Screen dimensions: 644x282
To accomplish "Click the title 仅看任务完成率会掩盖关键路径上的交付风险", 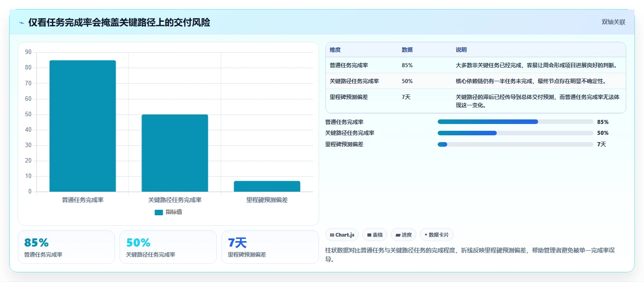I will tap(119, 23).
